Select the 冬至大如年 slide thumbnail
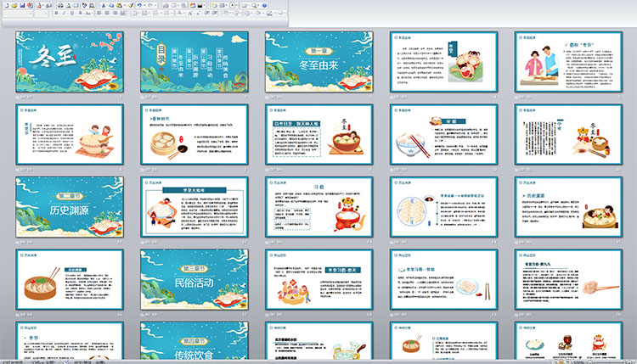The image size is (637, 364). [194, 207]
